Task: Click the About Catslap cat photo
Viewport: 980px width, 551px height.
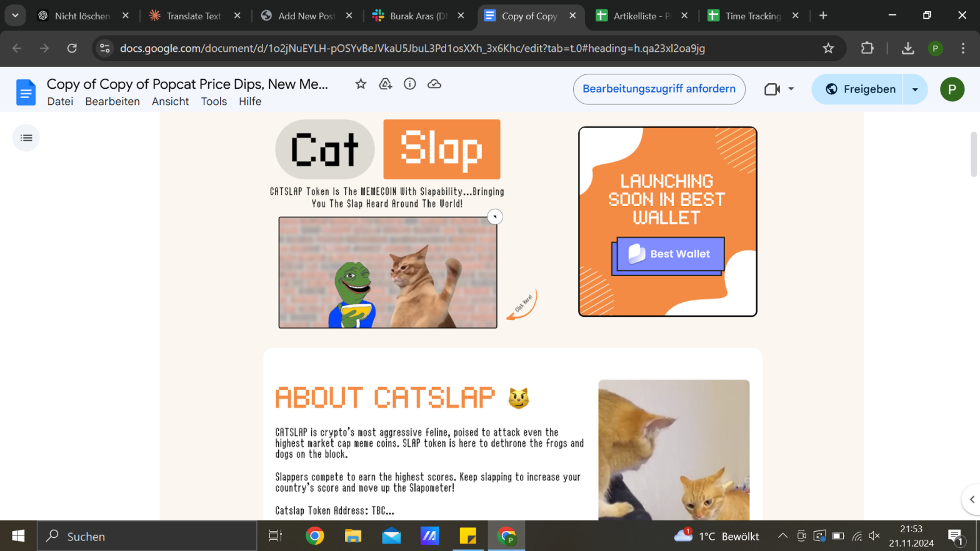Action: tap(674, 450)
